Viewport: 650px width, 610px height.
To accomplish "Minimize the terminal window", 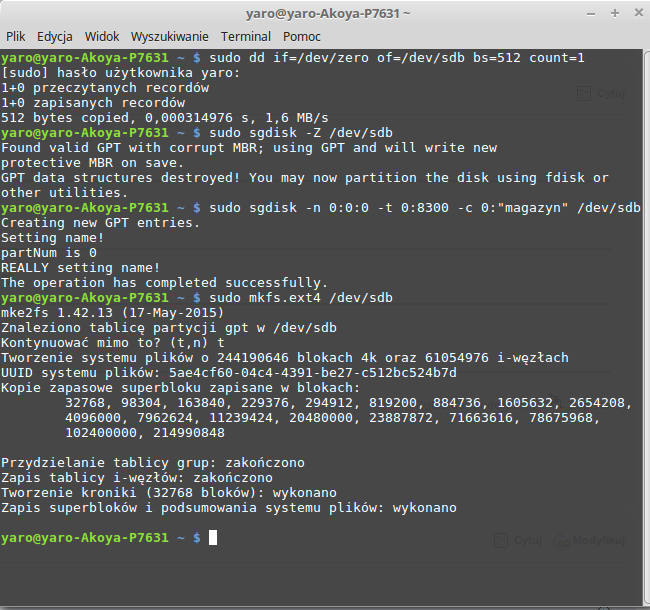I will click(591, 14).
